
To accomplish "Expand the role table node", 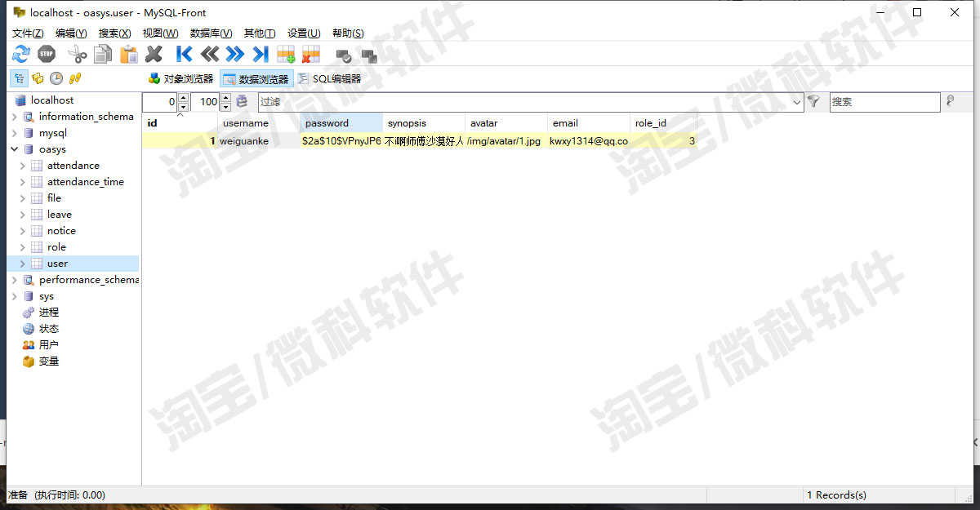I will coord(22,247).
